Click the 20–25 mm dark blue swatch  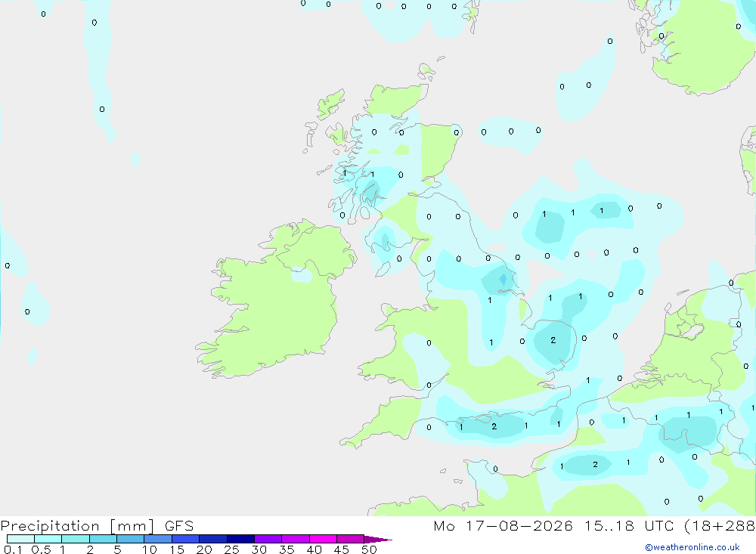coord(212,539)
